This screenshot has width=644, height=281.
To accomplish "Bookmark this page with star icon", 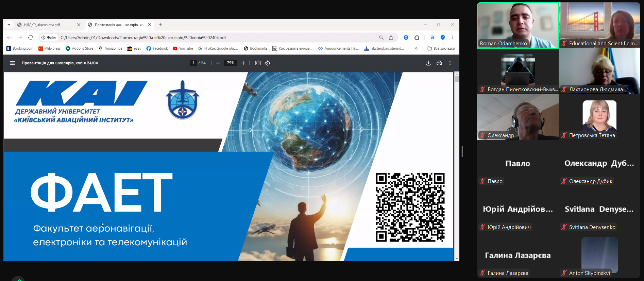I will [391, 37].
